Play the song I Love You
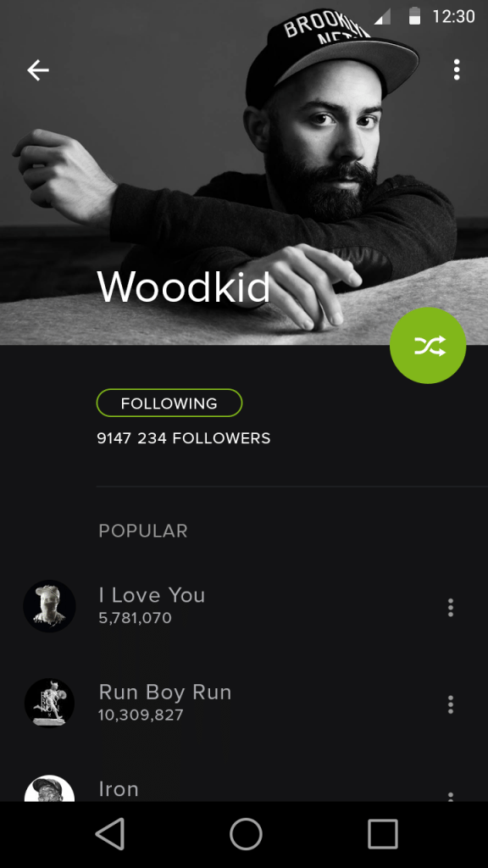 [152, 595]
